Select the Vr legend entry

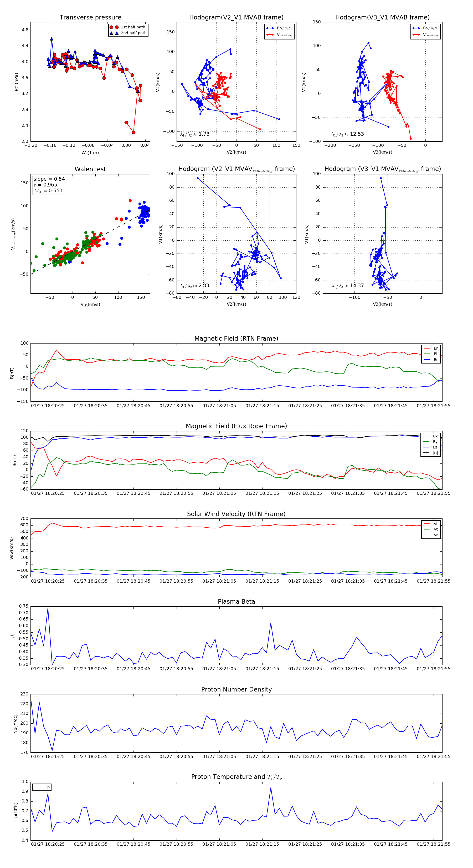click(431, 524)
